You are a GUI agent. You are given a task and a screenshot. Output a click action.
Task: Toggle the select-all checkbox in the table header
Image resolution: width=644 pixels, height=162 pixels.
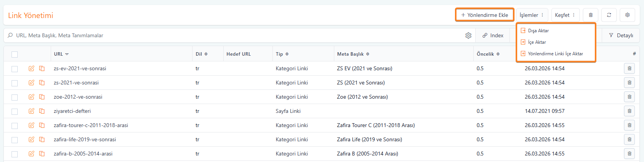15,54
